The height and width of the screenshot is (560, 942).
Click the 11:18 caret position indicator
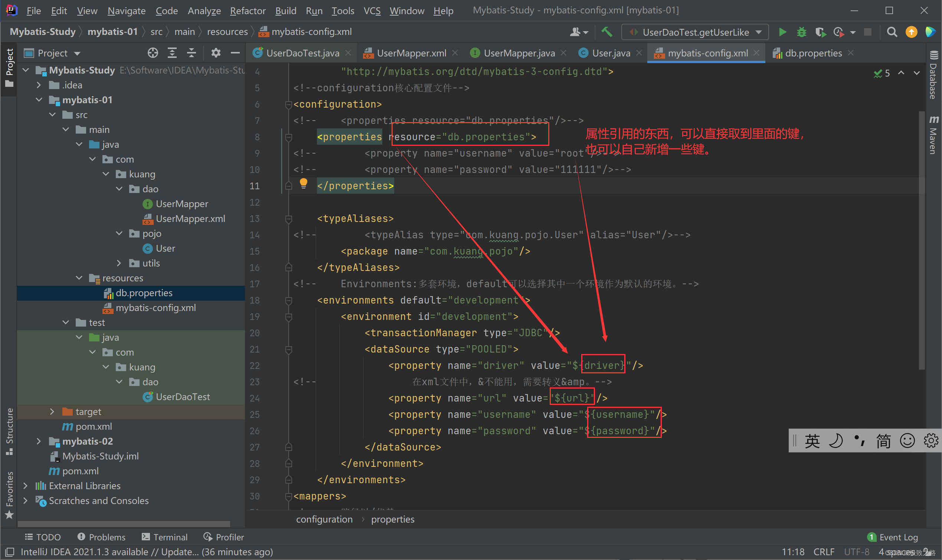[x=792, y=552]
